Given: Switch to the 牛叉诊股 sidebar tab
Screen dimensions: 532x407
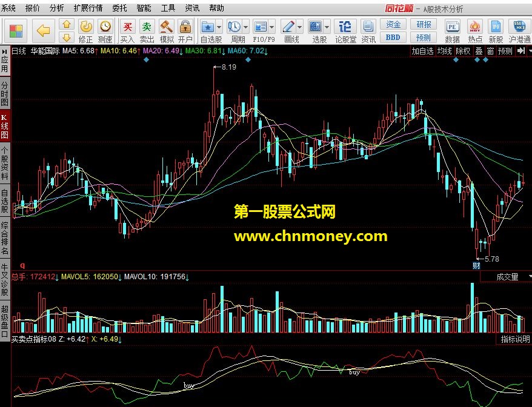Looking at the screenshot, I should (x=5, y=279).
